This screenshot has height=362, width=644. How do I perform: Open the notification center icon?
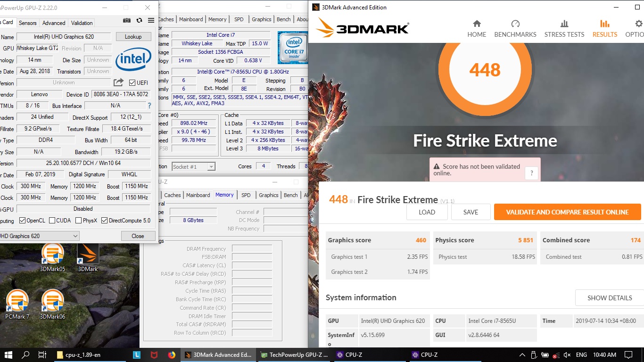[x=628, y=354]
